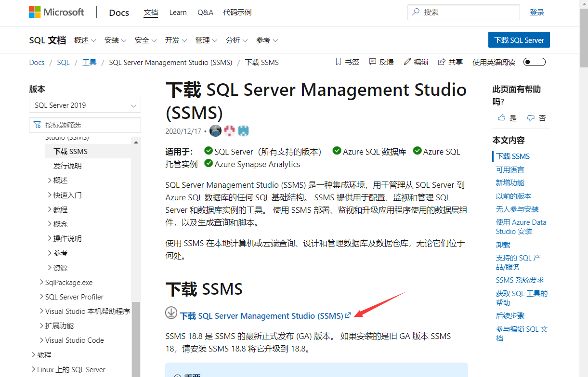Click the external link icon after SSMS
This screenshot has width=588, height=377.
tap(348, 314)
